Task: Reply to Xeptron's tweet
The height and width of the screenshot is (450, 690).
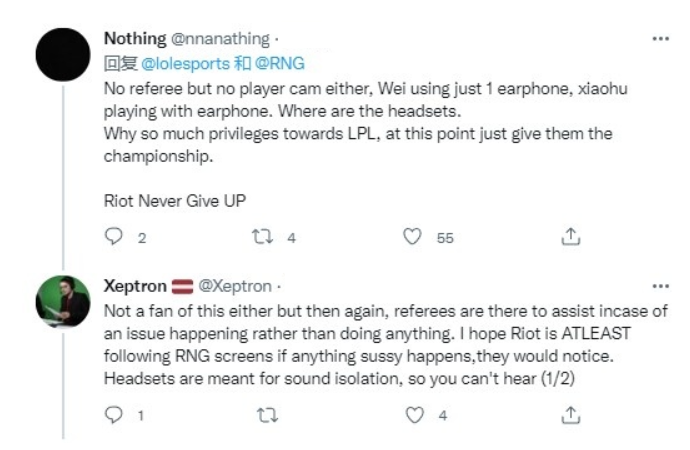Action: 112,414
